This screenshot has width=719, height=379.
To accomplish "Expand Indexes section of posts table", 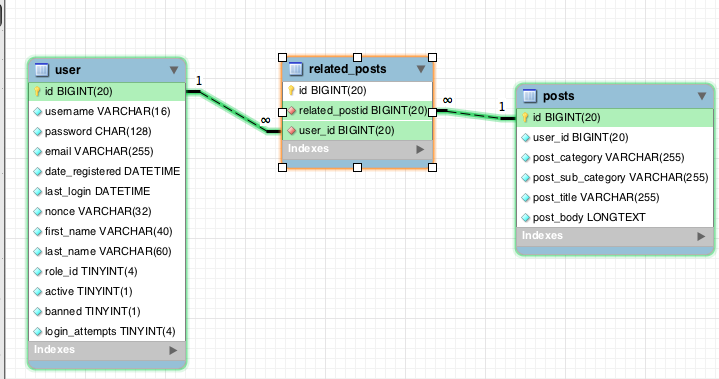I will [701, 236].
